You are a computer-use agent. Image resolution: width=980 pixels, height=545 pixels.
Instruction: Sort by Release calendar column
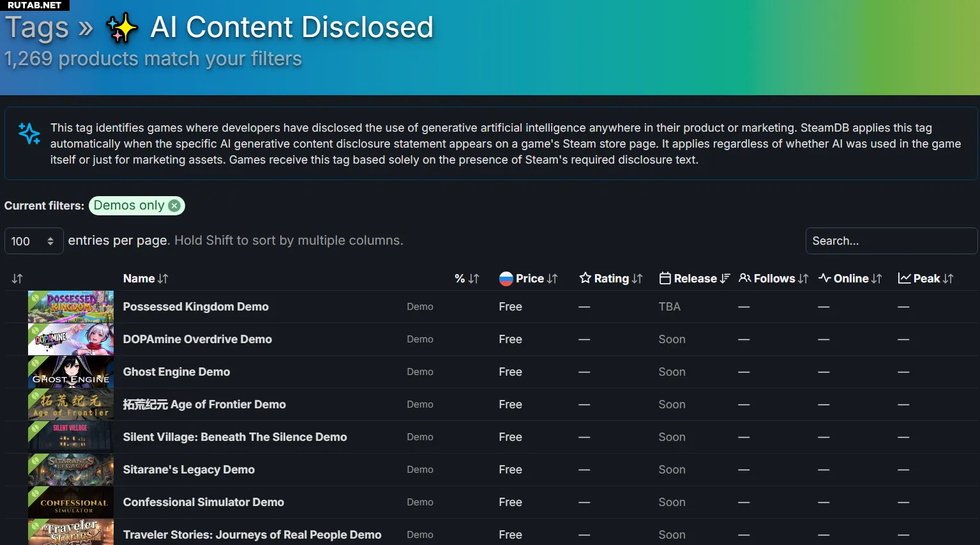[x=695, y=279]
